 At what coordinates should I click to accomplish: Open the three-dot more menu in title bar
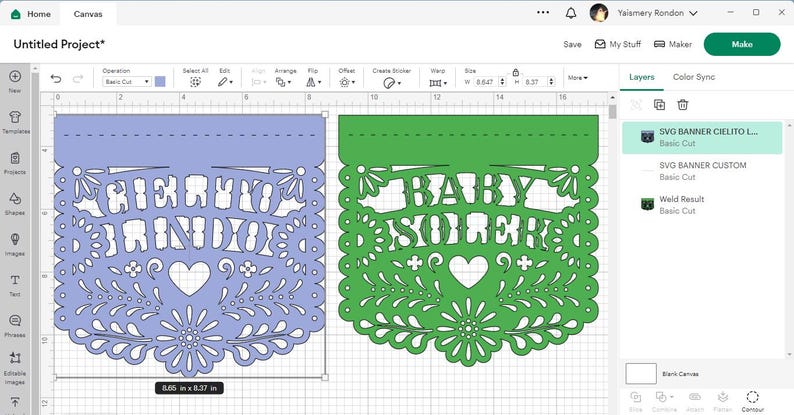pyautogui.click(x=543, y=13)
